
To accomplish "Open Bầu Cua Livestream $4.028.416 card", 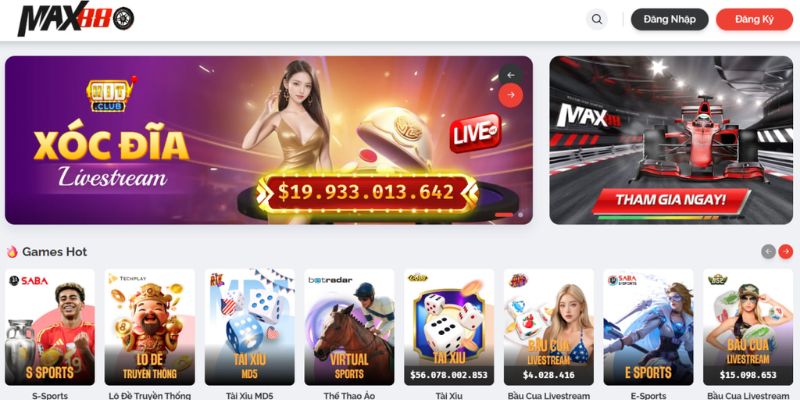I will 548,327.
